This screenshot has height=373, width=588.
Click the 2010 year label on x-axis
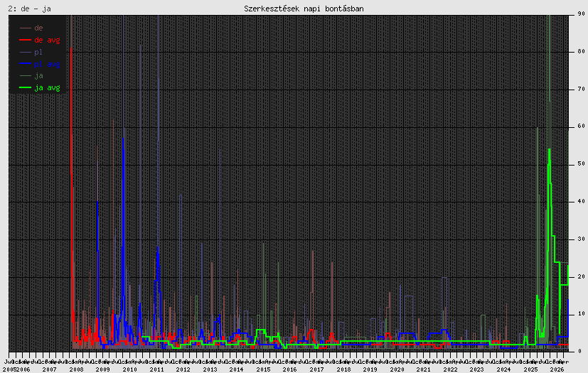pyautogui.click(x=129, y=369)
